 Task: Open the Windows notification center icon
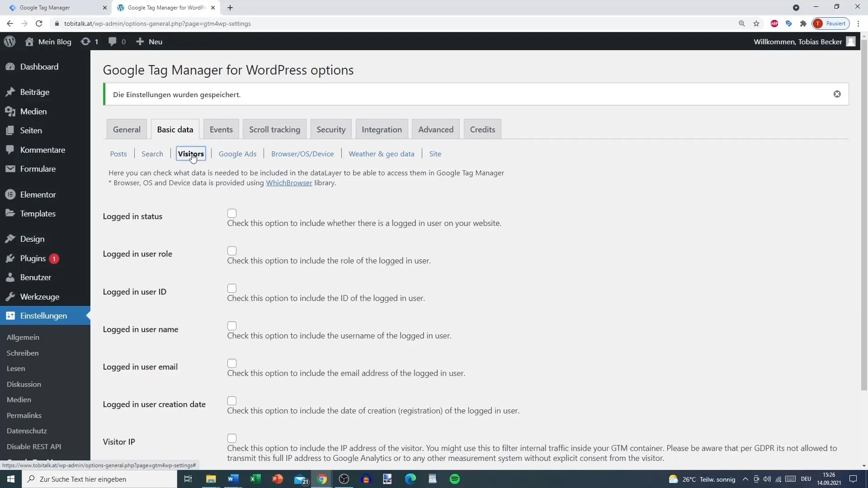[853, 479]
